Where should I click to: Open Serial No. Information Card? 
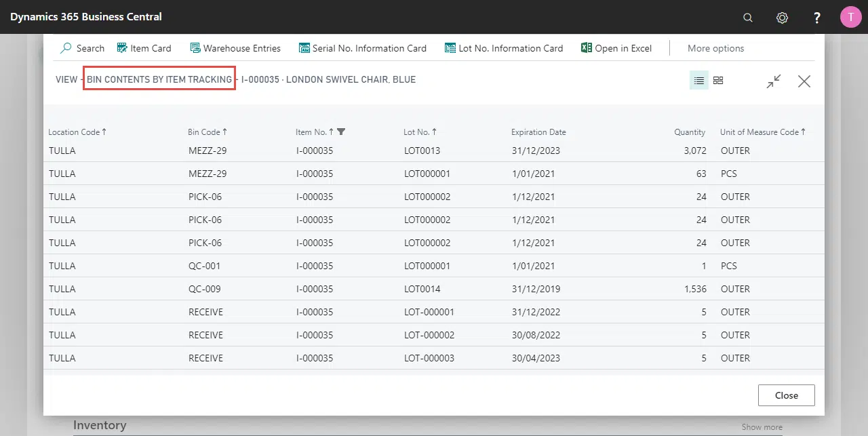[x=362, y=48]
